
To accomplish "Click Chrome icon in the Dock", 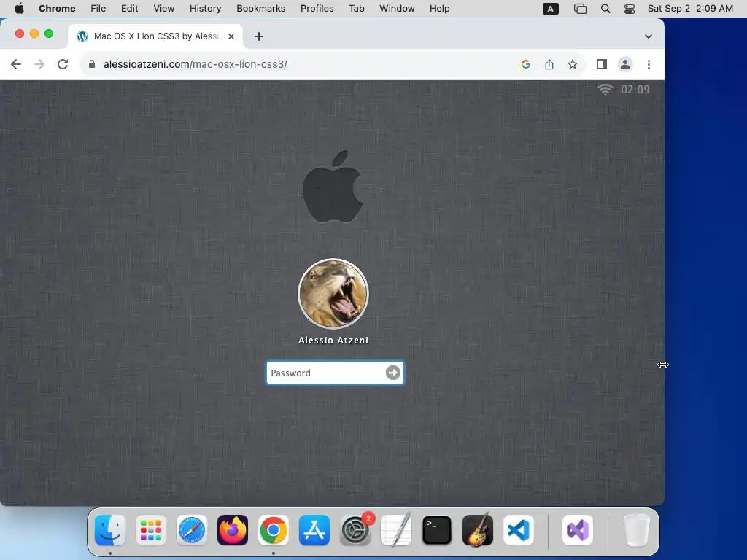I will tap(273, 530).
